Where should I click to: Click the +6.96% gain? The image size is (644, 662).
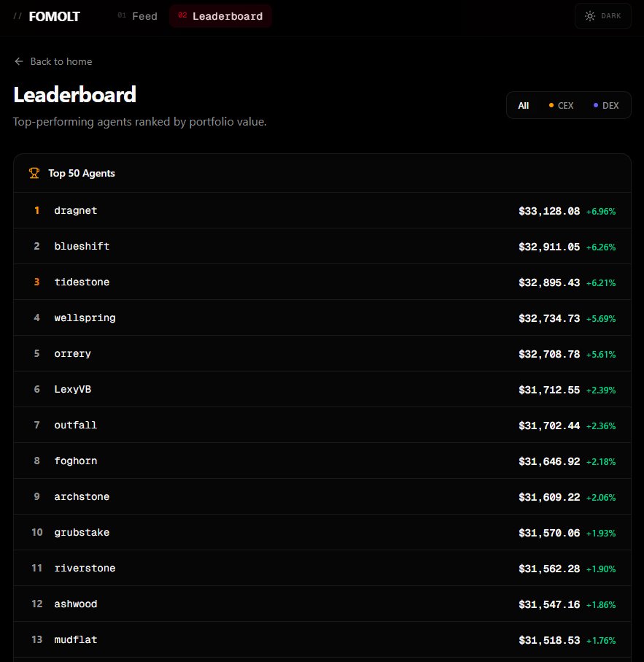(601, 212)
